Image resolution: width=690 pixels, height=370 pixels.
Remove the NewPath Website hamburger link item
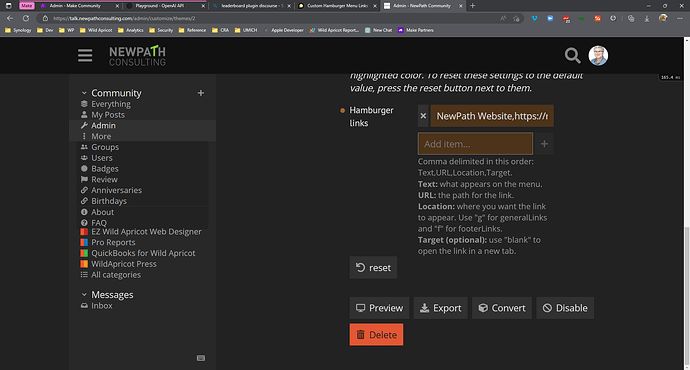click(x=423, y=116)
